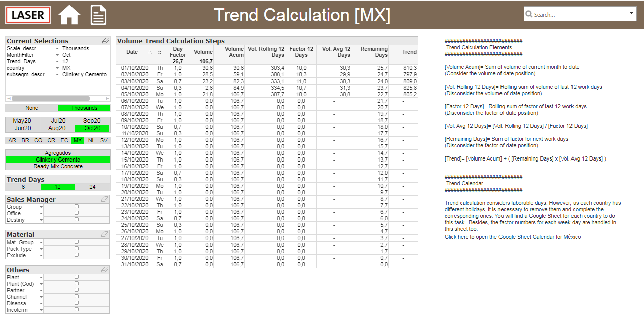Toggle the Plant (Cod) checkbox
Image resolution: width=644 pixels, height=318 pixels.
coord(77,283)
